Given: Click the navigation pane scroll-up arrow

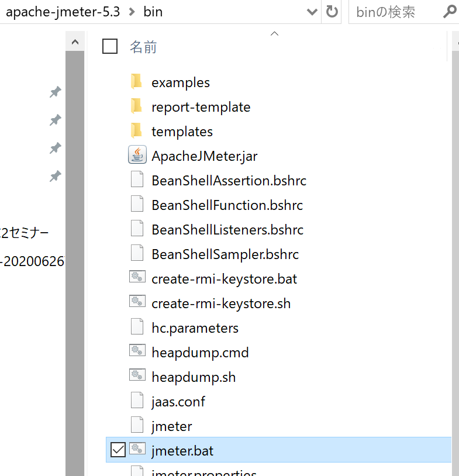Looking at the screenshot, I should pos(75,42).
